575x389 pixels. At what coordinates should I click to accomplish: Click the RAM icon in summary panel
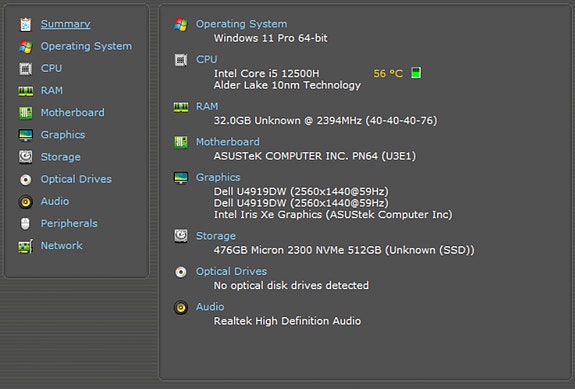click(181, 107)
